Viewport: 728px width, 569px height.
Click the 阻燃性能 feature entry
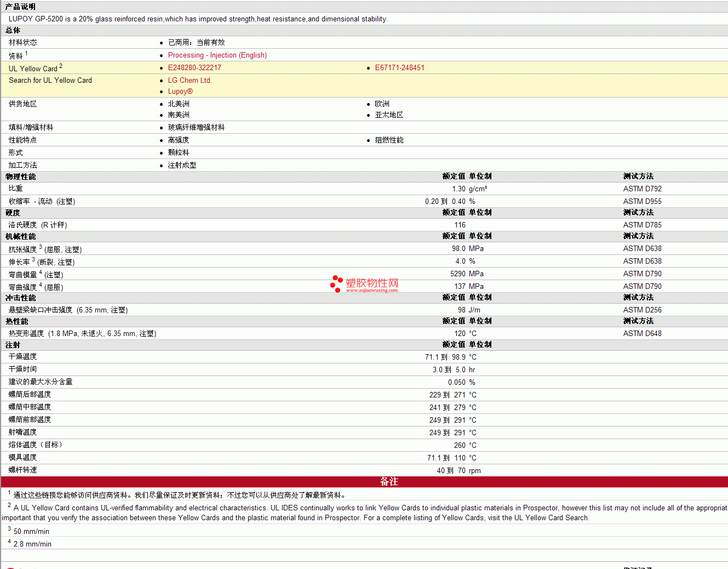coord(389,140)
